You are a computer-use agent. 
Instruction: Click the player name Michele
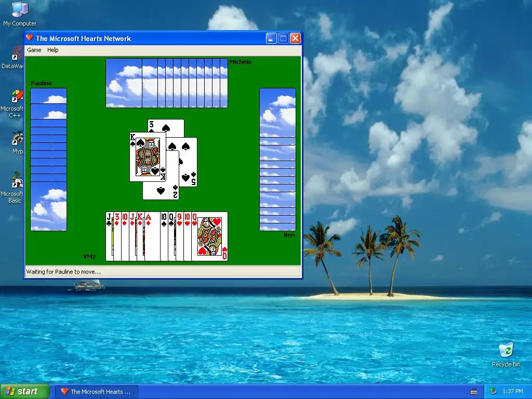(240, 62)
